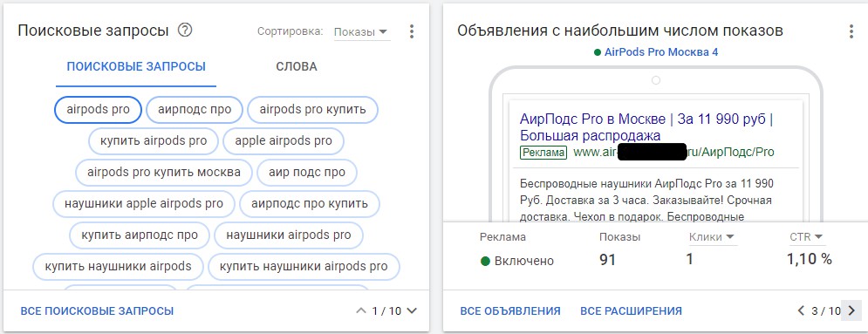Viewport: 868px width, 334px height.
Task: Click green status dot next to Включено
Action: (486, 261)
